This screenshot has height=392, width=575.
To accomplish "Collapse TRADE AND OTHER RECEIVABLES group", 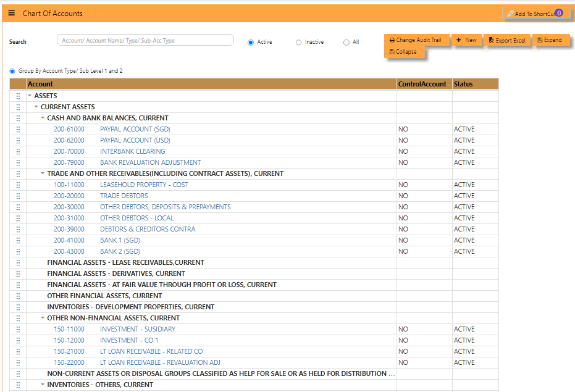I will point(43,173).
